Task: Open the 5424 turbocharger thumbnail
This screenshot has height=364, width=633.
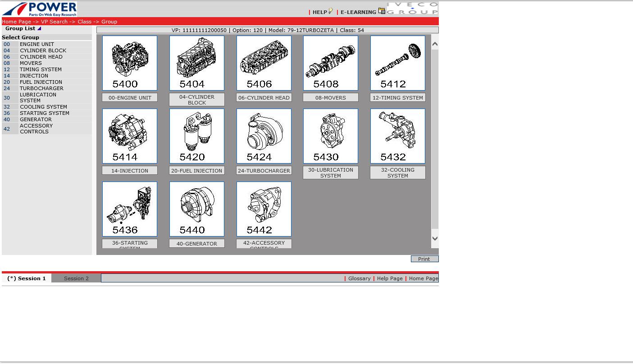Action: 264,136
